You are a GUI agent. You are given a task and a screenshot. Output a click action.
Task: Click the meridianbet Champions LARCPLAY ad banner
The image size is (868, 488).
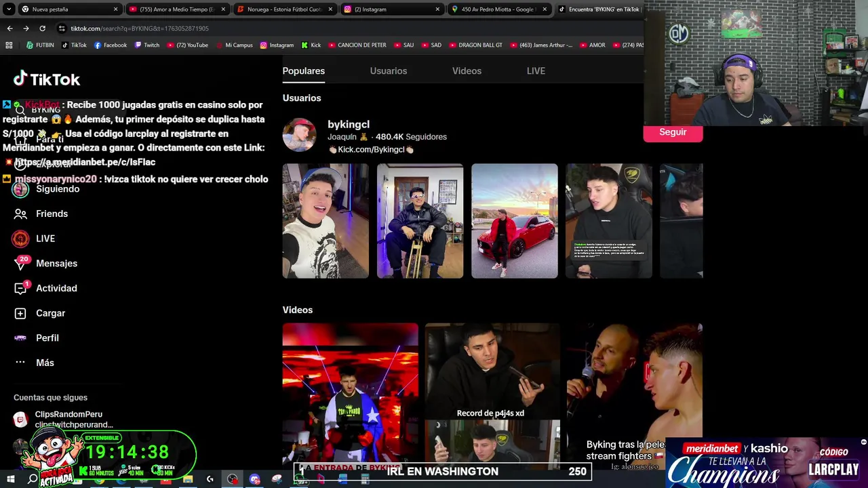[766, 463]
